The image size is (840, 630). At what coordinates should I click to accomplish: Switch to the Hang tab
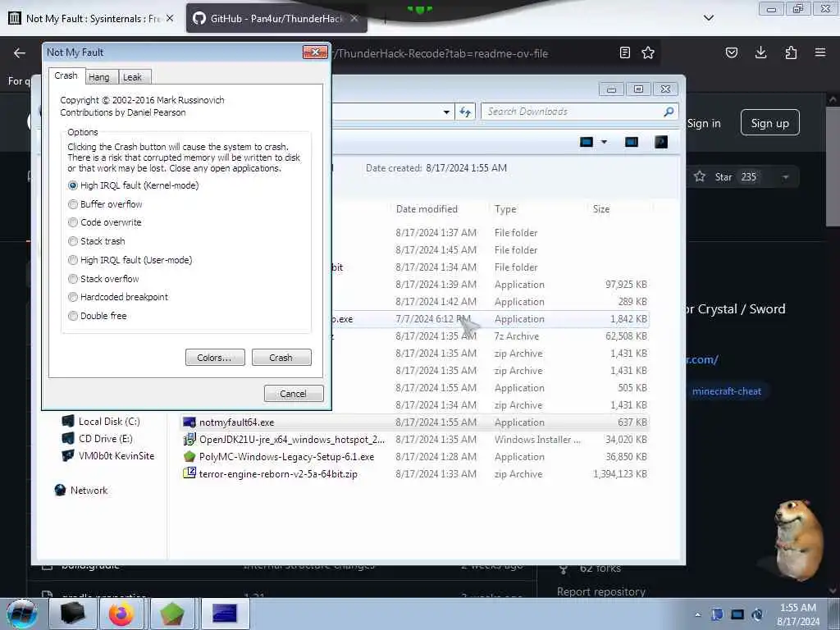[x=99, y=77]
